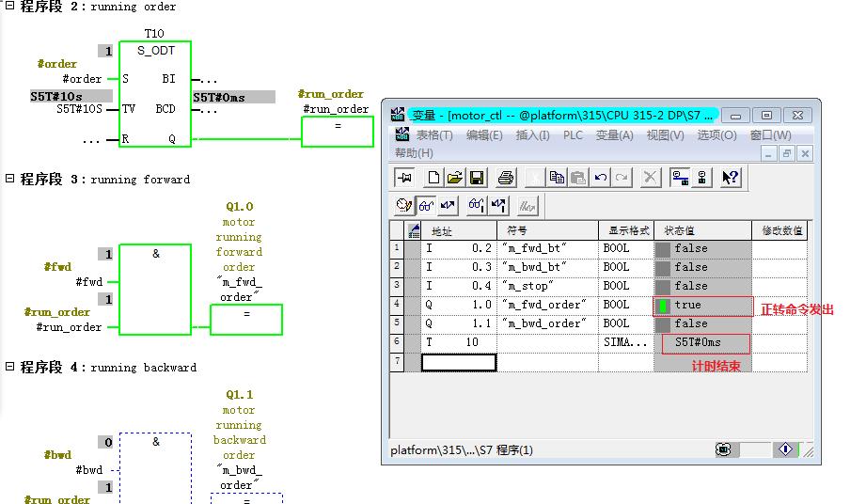Click the Copy toolbar icon
Viewport: 866px width, 504px height.
coord(557,178)
